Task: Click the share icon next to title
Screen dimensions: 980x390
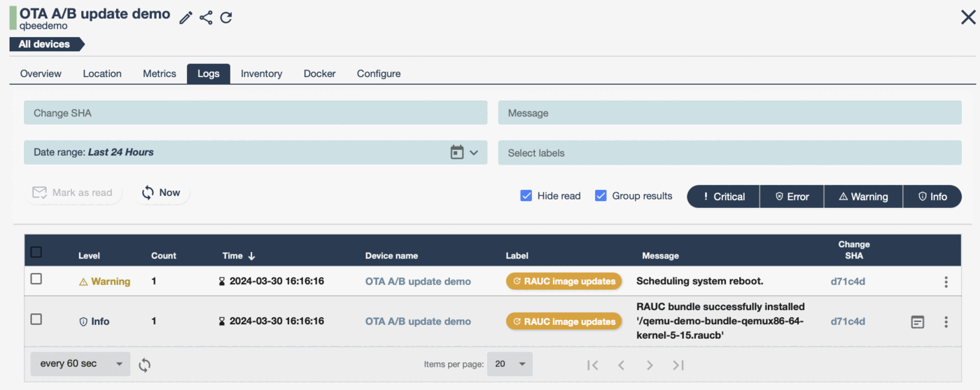Action: point(206,18)
